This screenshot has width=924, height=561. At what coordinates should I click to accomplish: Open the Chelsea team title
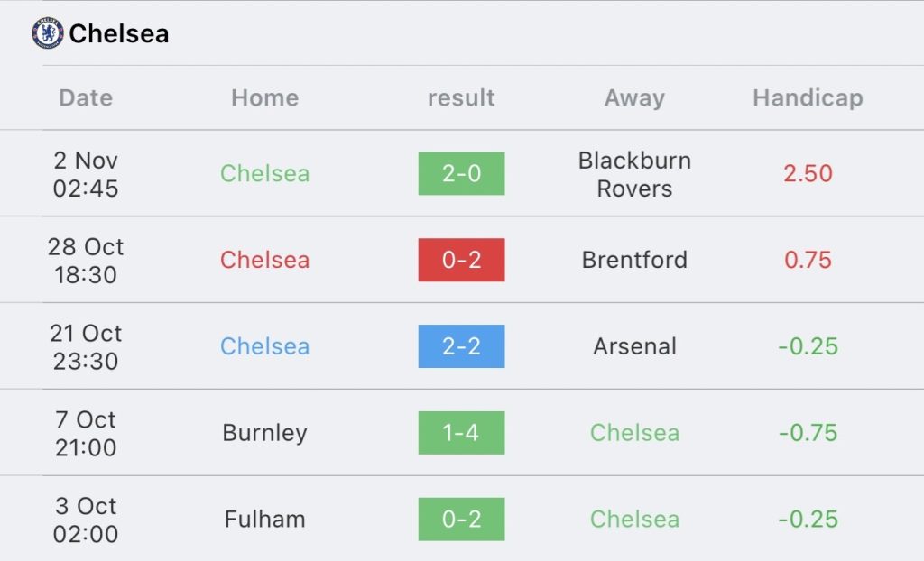point(118,34)
